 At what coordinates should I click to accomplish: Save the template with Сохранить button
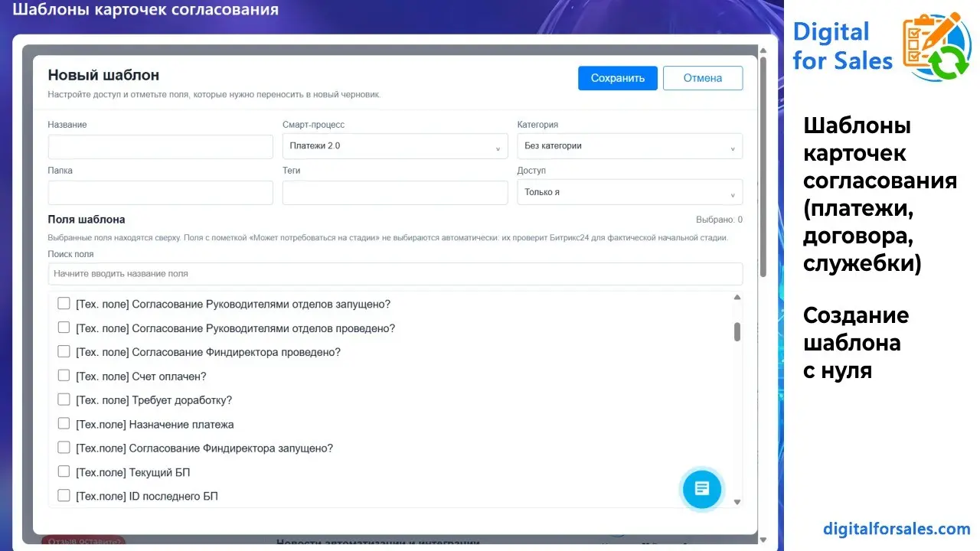(617, 78)
